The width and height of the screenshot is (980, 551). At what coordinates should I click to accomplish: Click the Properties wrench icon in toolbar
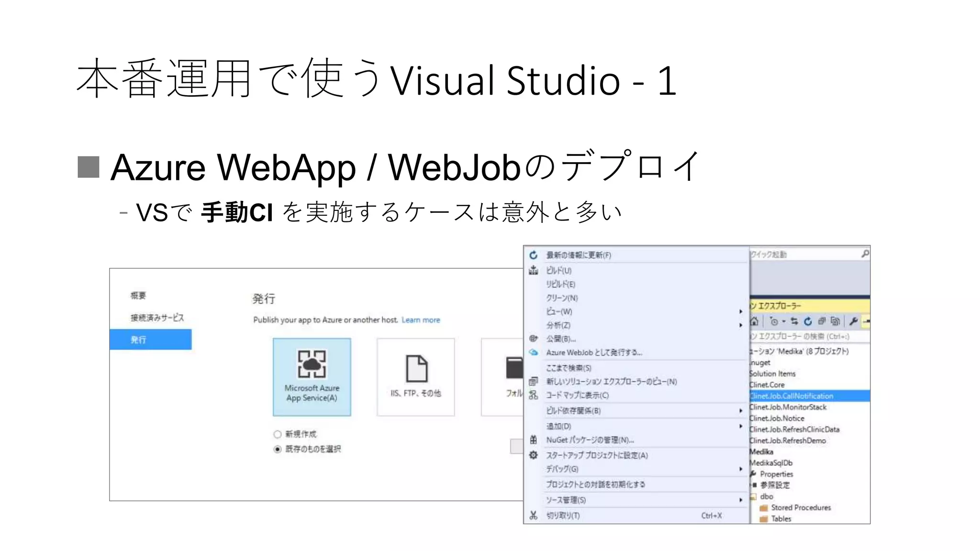[853, 321]
